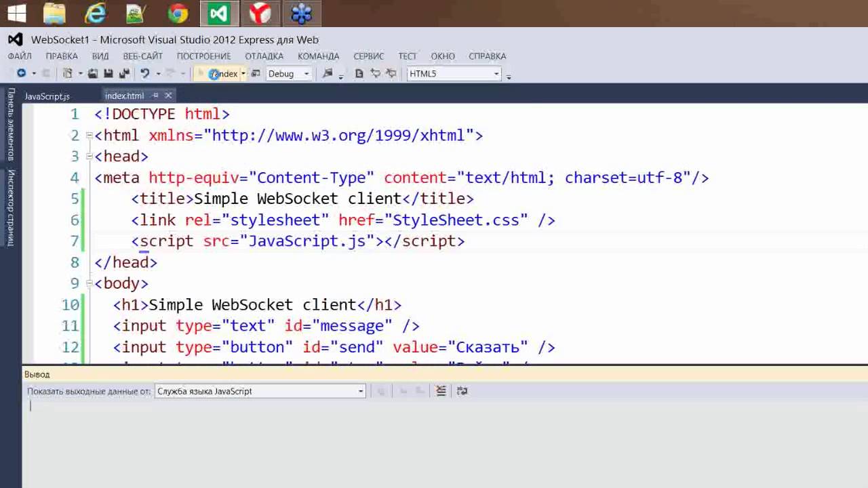Image resolution: width=868 pixels, height=488 pixels.
Task: Click the text "StyleSheet.css" in line 6
Action: [x=456, y=220]
